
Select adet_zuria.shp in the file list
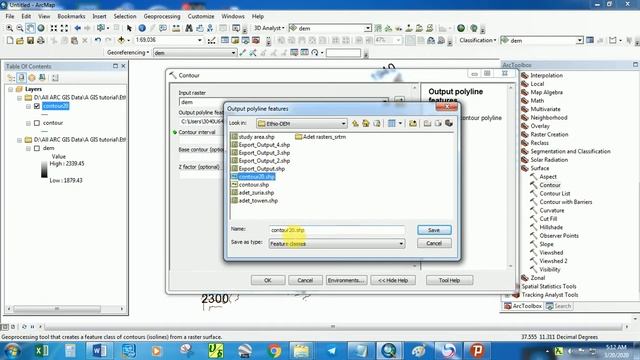coord(252,193)
